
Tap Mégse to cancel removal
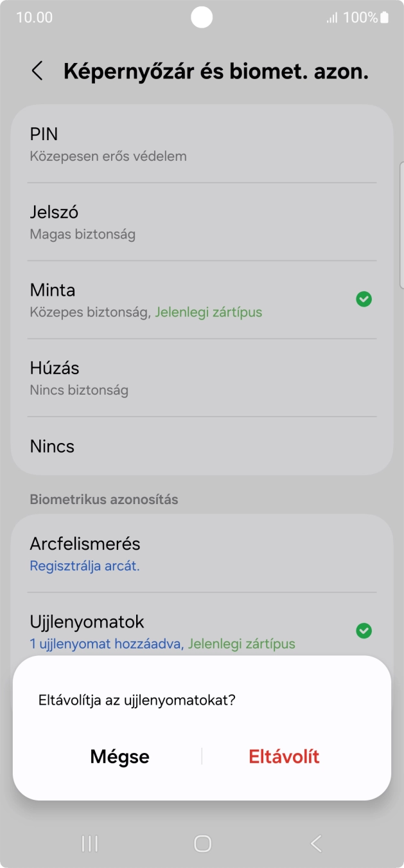click(119, 756)
